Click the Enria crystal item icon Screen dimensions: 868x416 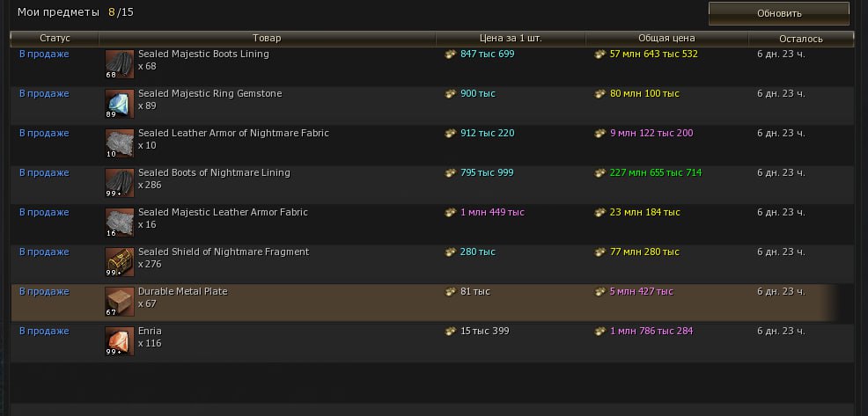(119, 341)
